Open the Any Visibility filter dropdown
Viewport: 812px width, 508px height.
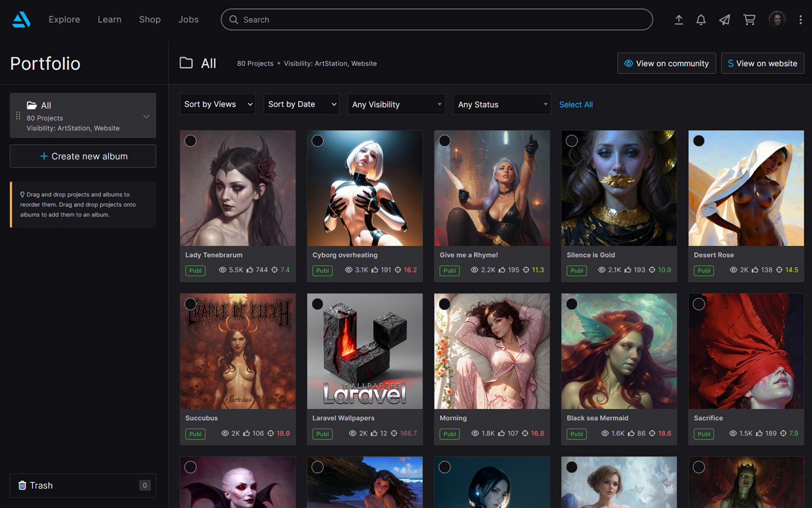click(x=396, y=104)
